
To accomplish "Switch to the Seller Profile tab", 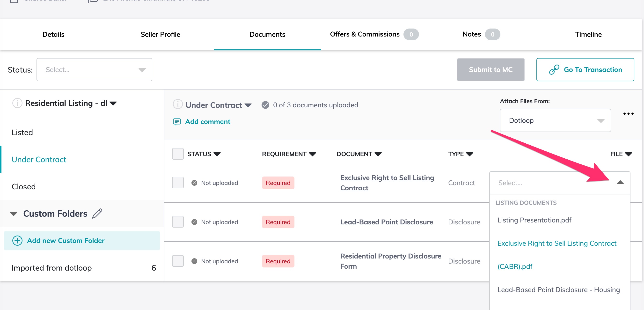I will click(160, 34).
